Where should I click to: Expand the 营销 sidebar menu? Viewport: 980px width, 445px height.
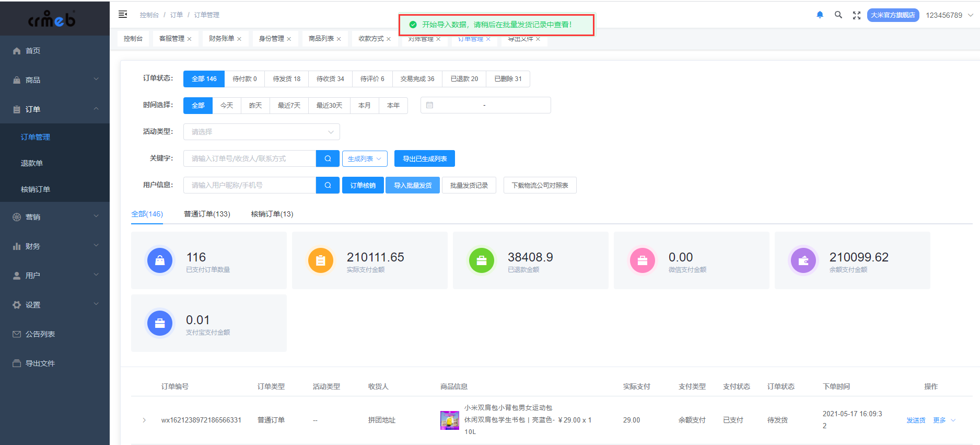pos(55,217)
